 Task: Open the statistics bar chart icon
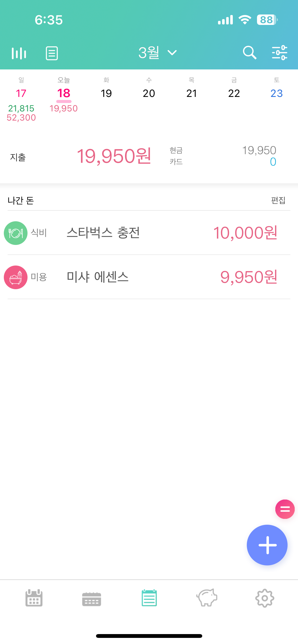(19, 53)
